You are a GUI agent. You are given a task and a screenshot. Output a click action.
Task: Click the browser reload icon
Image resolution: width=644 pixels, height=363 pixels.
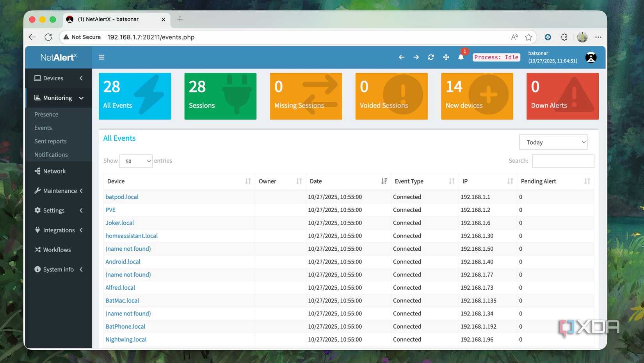tap(48, 37)
